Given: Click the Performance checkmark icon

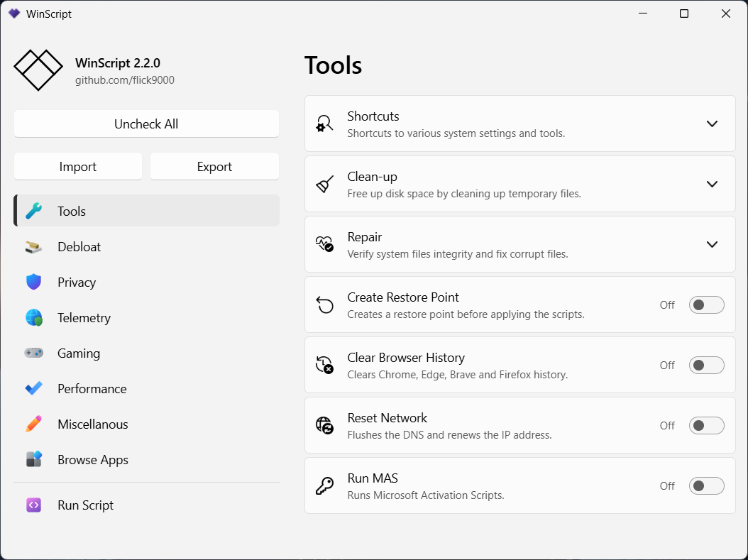Looking at the screenshot, I should pyautogui.click(x=33, y=389).
